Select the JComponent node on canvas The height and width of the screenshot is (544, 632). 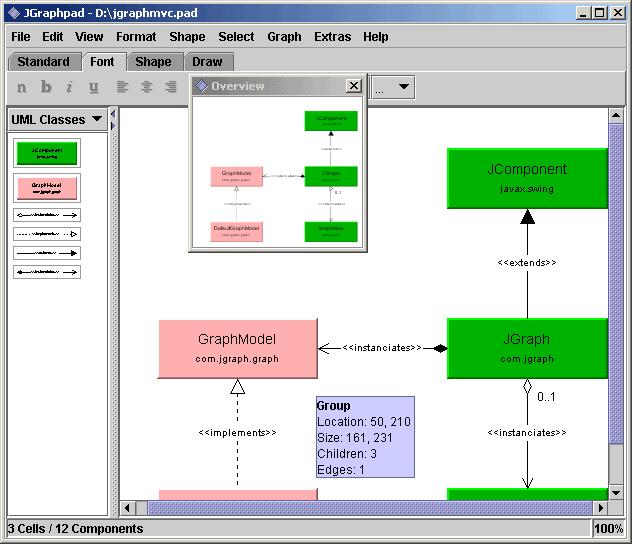click(527, 178)
